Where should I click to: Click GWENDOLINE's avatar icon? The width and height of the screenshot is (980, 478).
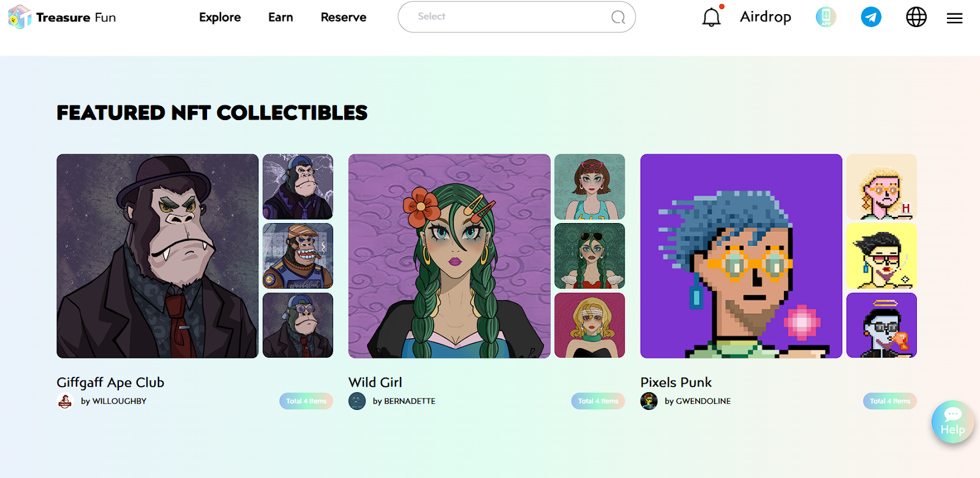point(649,401)
